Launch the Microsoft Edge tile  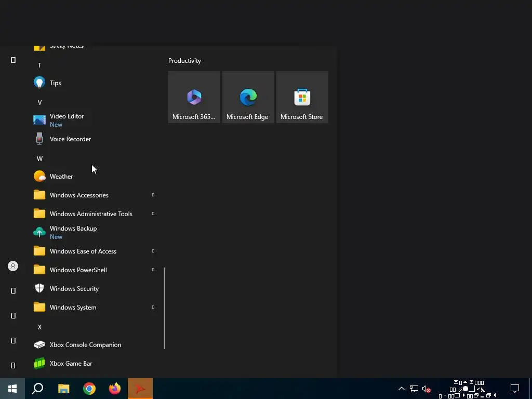tap(248, 97)
